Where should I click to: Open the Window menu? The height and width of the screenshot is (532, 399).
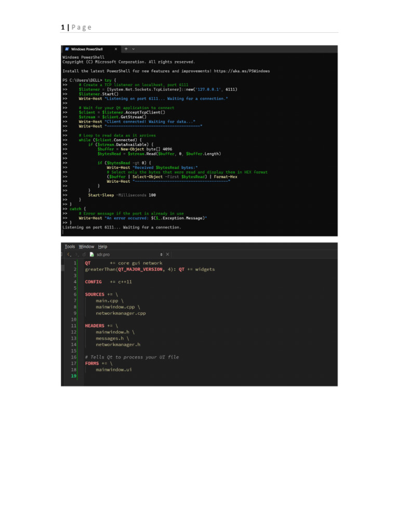click(x=86, y=247)
